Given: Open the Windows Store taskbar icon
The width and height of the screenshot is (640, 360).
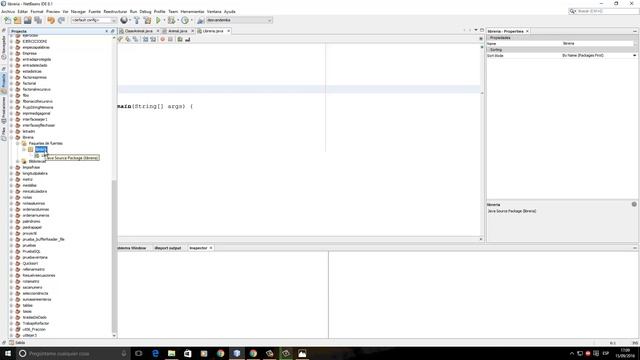Looking at the screenshot, I should 188,353.
